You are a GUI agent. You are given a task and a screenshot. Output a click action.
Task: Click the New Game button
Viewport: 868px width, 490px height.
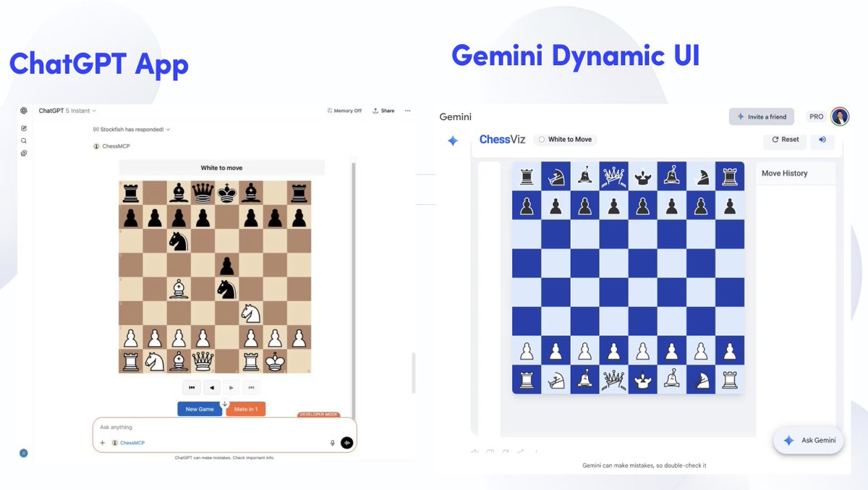[x=200, y=409]
